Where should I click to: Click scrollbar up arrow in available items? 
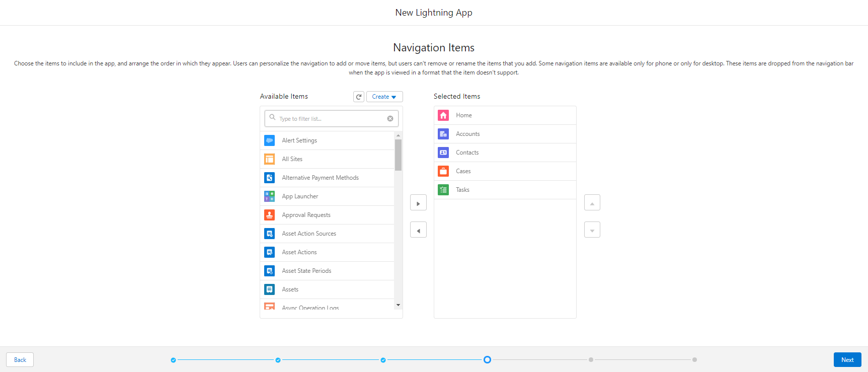point(398,135)
